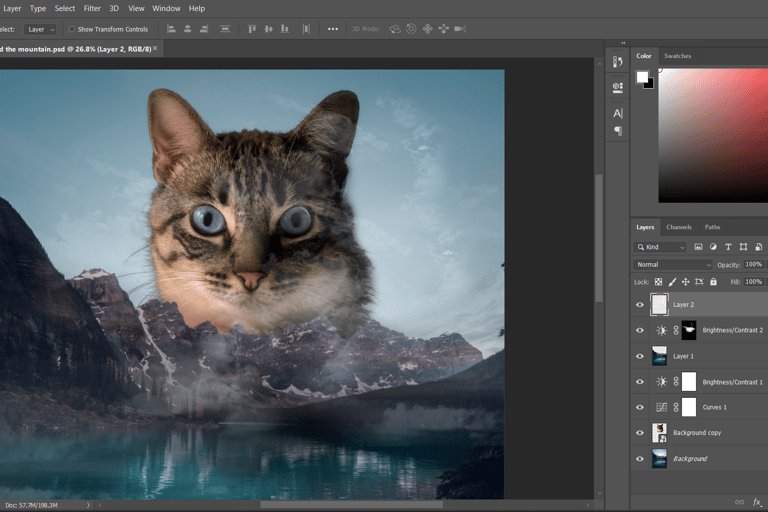Image resolution: width=768 pixels, height=512 pixels.
Task: Open the Select menu
Action: [x=65, y=8]
